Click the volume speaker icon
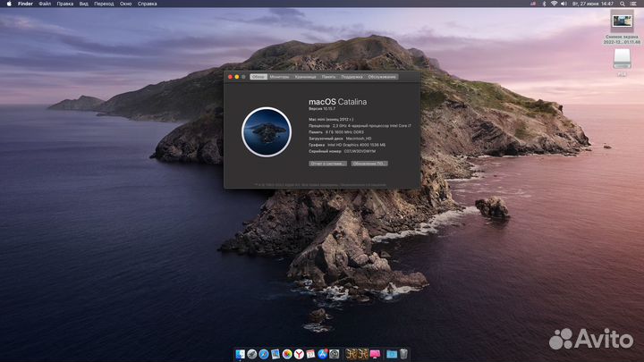This screenshot has width=644, height=362. tap(563, 4)
